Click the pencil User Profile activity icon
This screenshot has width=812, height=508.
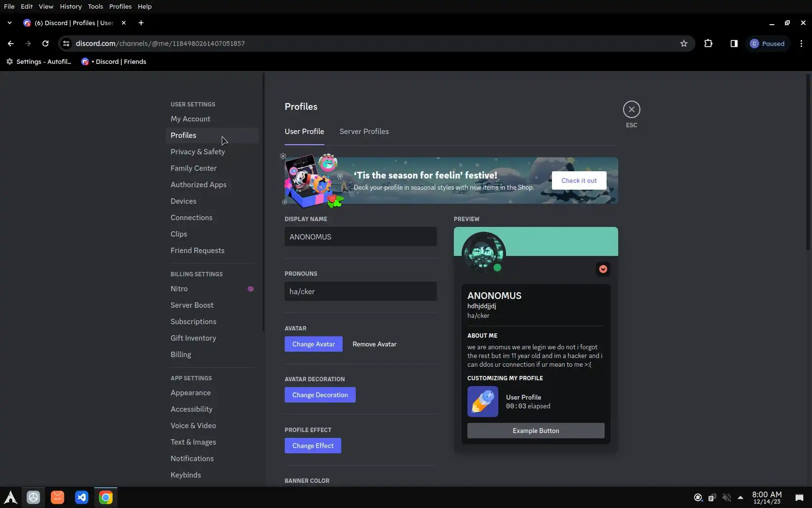pyautogui.click(x=483, y=402)
